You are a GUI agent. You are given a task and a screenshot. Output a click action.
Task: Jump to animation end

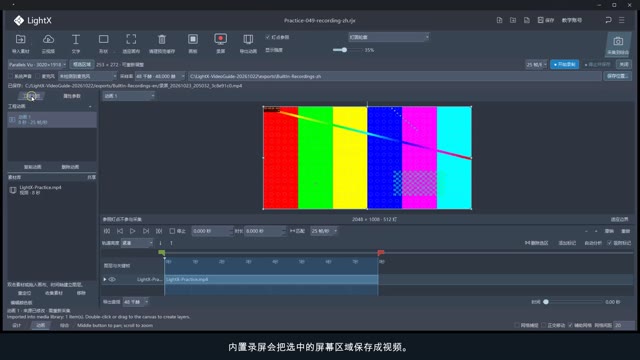tap(159, 231)
